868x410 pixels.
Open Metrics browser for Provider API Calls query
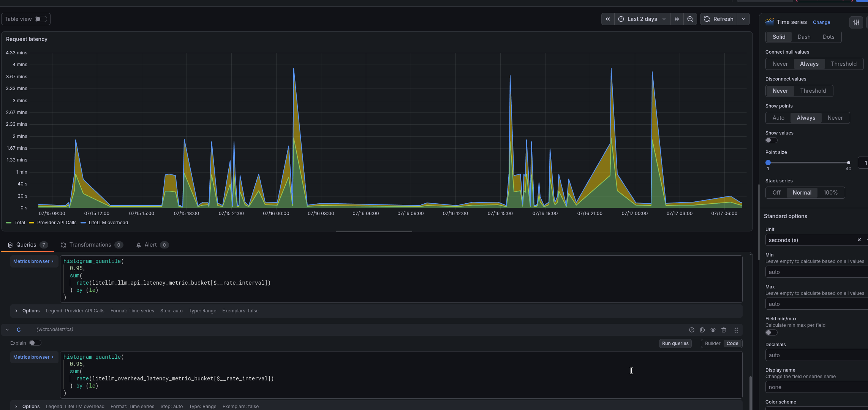click(33, 261)
